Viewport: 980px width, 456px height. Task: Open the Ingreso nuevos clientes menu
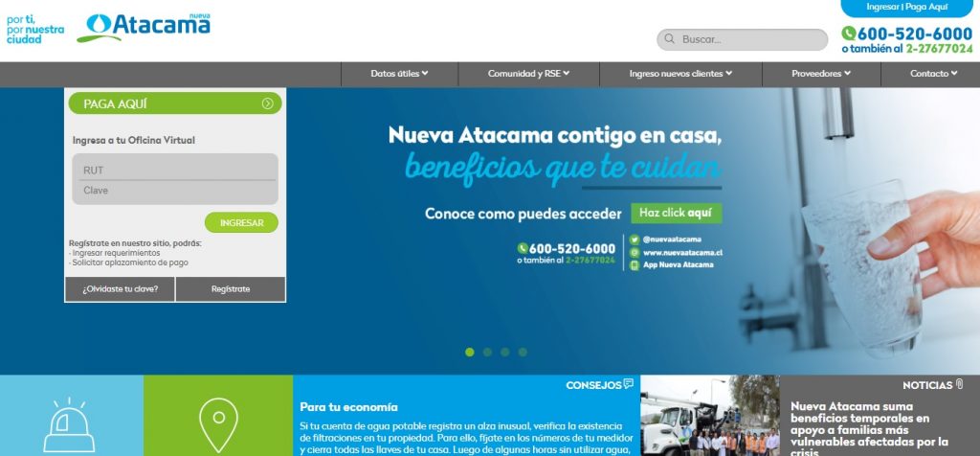click(680, 74)
